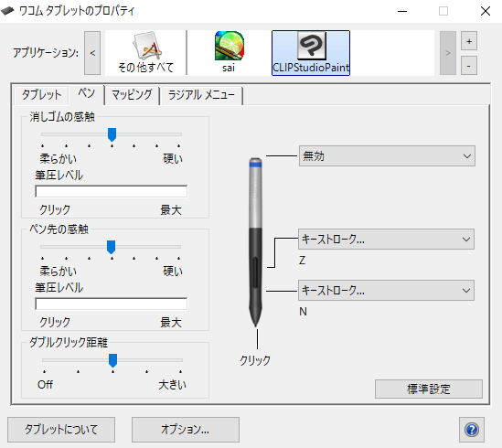Add an application with the + button
Image resolution: width=502 pixels, height=448 pixels.
click(469, 41)
